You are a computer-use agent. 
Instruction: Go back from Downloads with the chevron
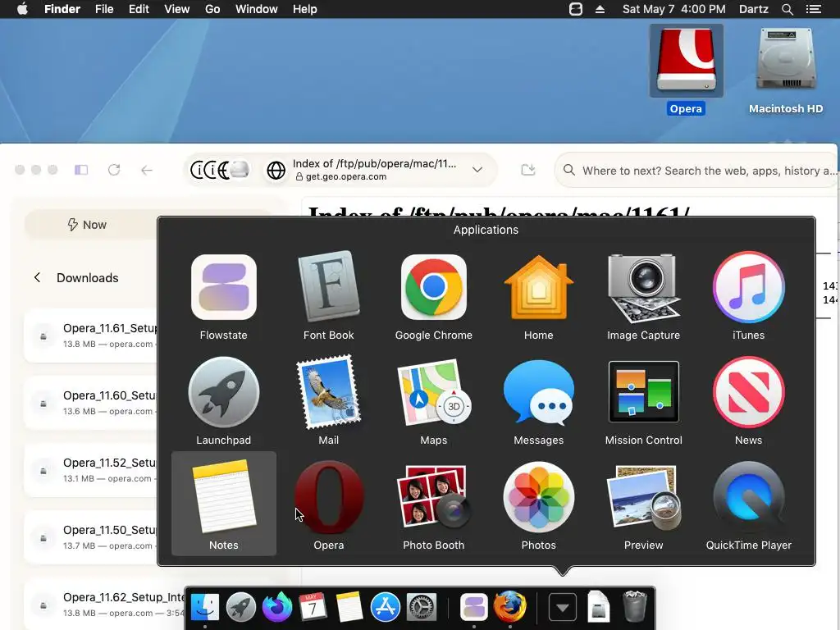37,277
